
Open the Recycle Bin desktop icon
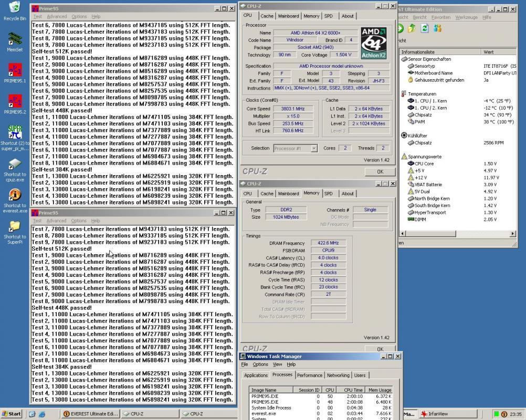[x=14, y=8]
